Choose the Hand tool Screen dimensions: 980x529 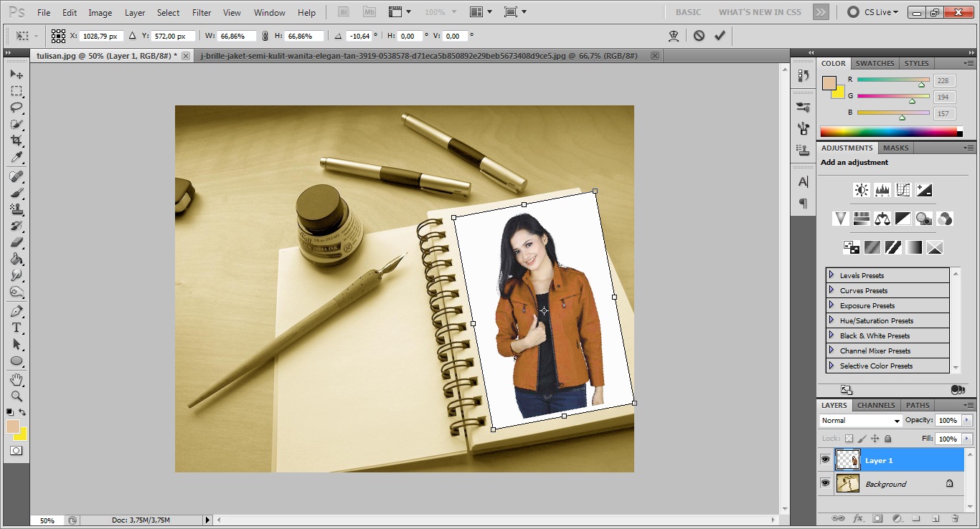(16, 379)
